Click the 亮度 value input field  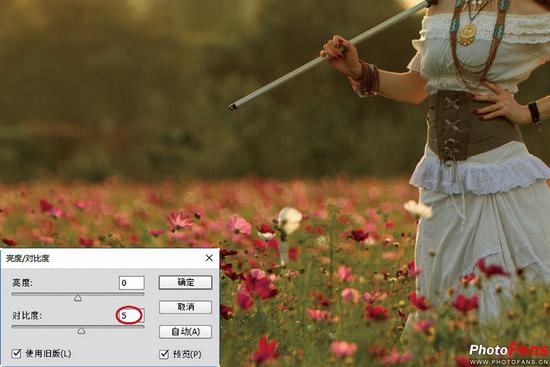coord(132,283)
